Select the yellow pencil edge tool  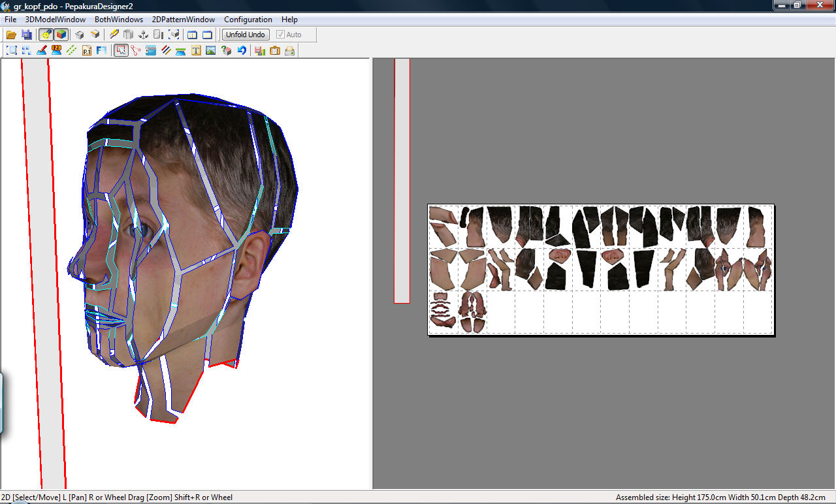coord(114,35)
